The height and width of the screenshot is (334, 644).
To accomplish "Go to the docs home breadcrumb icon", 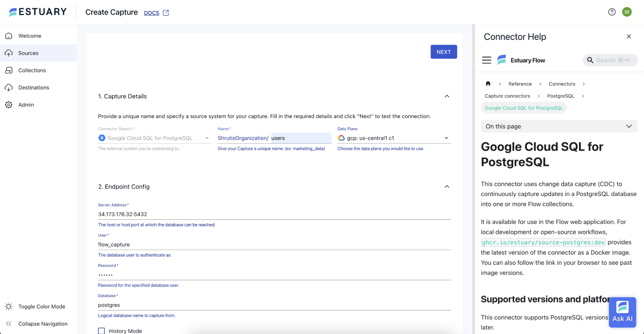I will [x=488, y=84].
